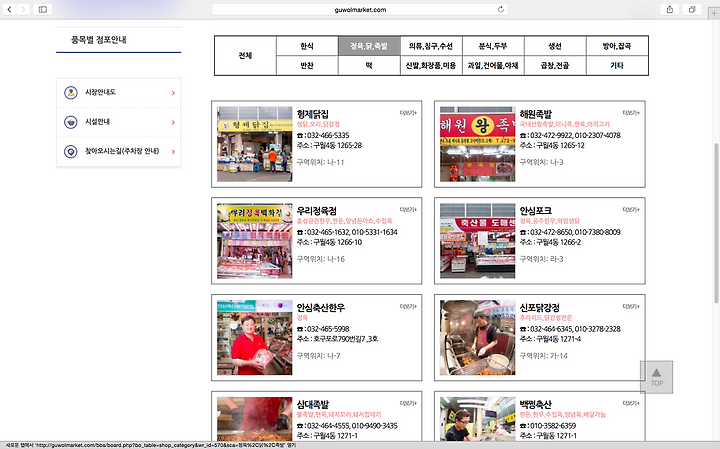Select the 과일,건어물,야채 category tab
Screen dimensions: 720x449
pos(493,65)
